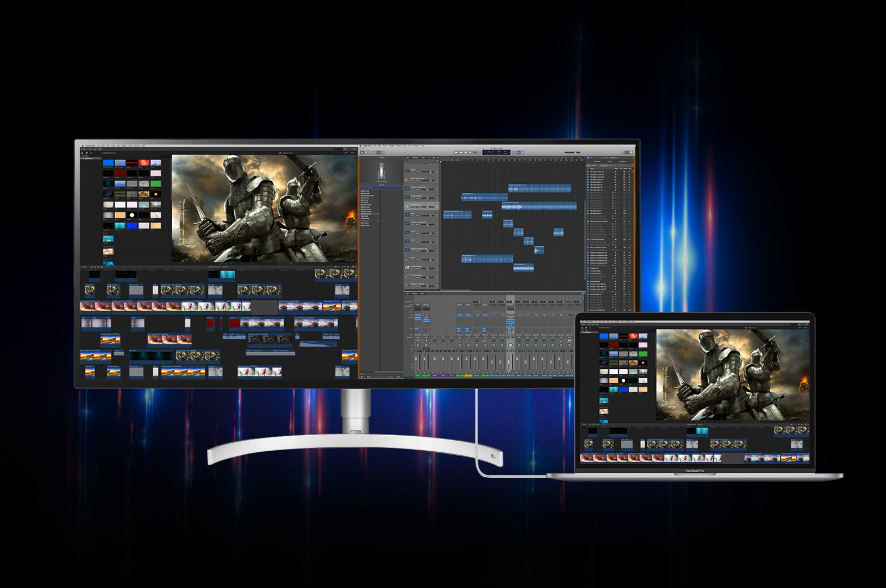
Task: Click the Library search field in Logic Pro
Action: pos(381,188)
